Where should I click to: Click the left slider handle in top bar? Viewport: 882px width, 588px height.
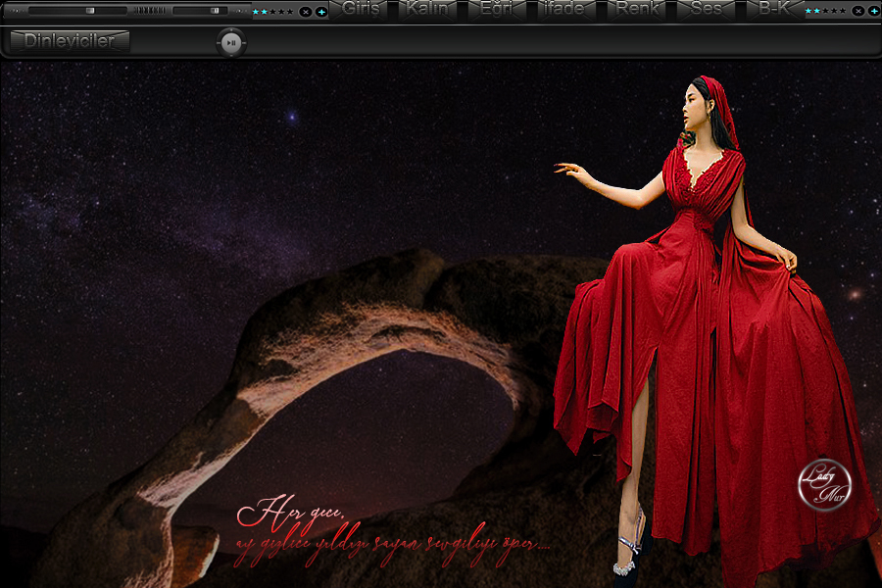pos(90,11)
